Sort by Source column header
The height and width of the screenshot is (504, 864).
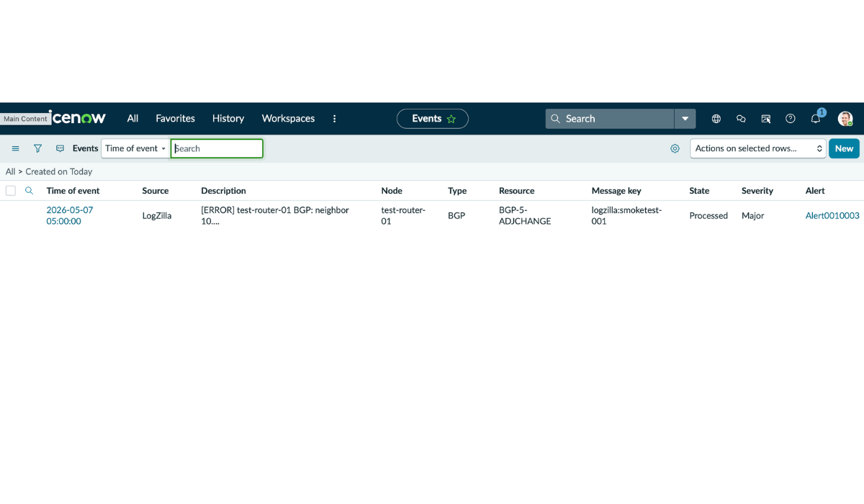pos(156,191)
